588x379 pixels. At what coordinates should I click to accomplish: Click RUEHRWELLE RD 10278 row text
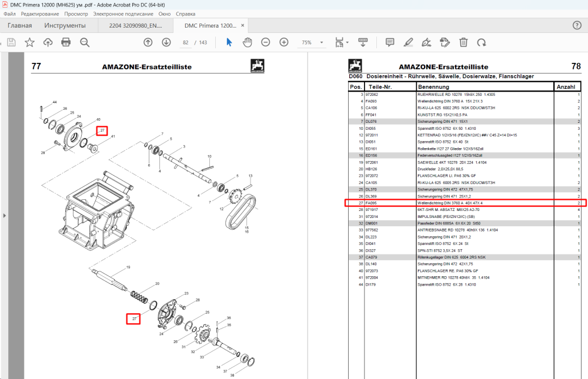click(456, 95)
